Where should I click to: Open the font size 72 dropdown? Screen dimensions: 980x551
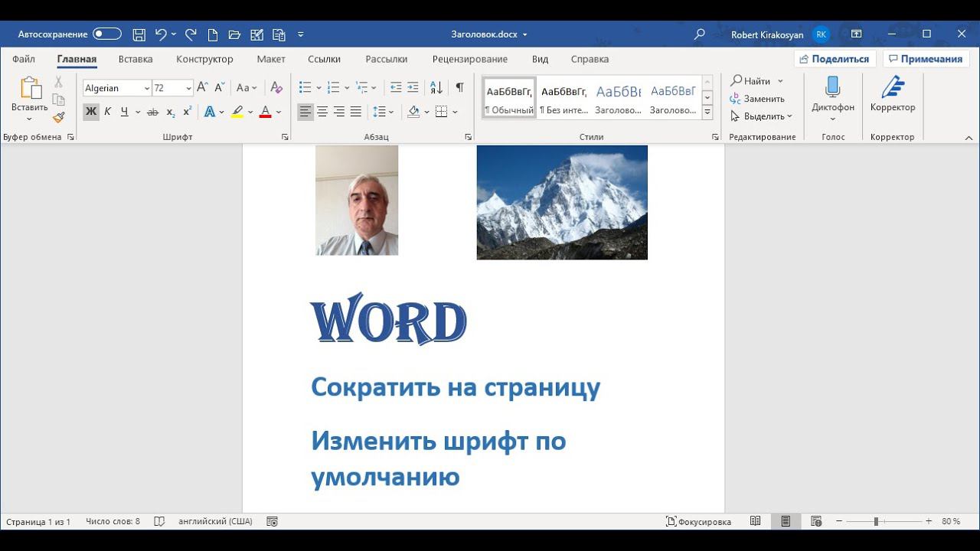[x=188, y=89]
